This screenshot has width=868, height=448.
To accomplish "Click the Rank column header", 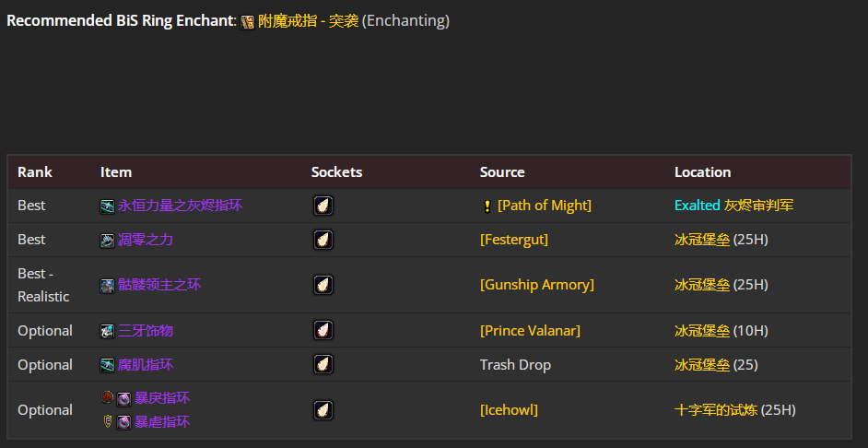I will [x=35, y=172].
